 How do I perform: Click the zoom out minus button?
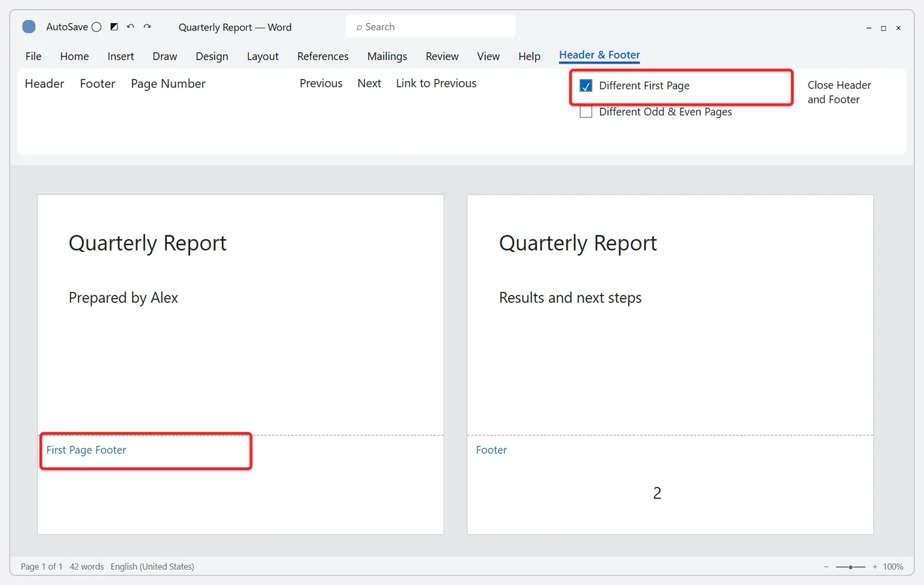(826, 567)
